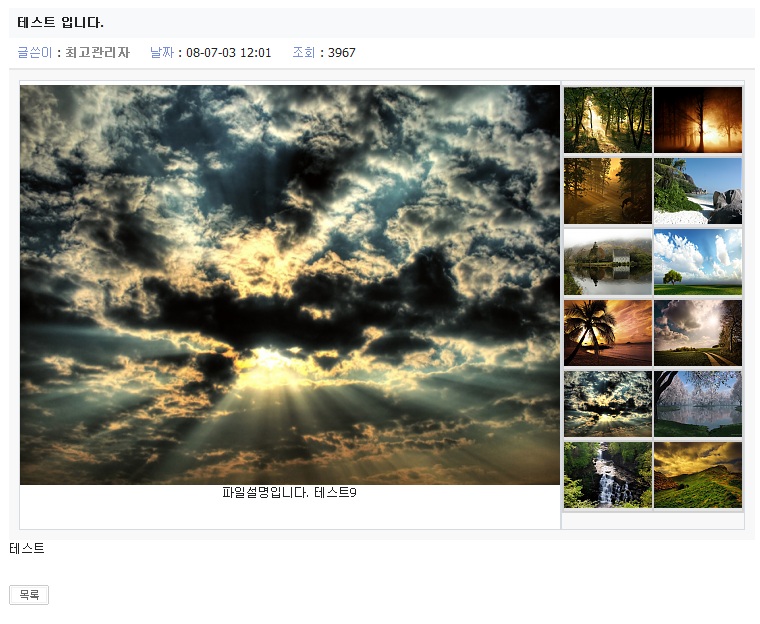This screenshot has width=760, height=624.
Task: Click the date 08-07-03 12:01
Action: (228, 52)
